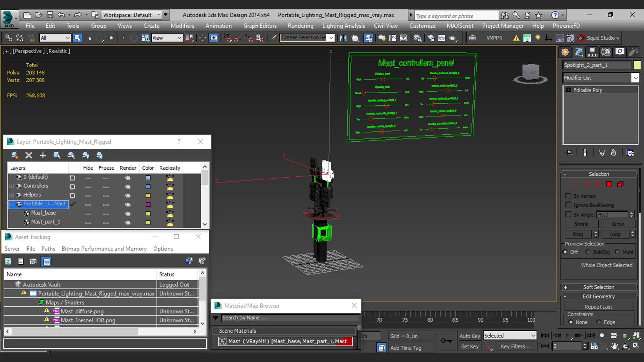The height and width of the screenshot is (362, 644).
Task: Click the Mirror tool icon
Action: click(x=343, y=38)
